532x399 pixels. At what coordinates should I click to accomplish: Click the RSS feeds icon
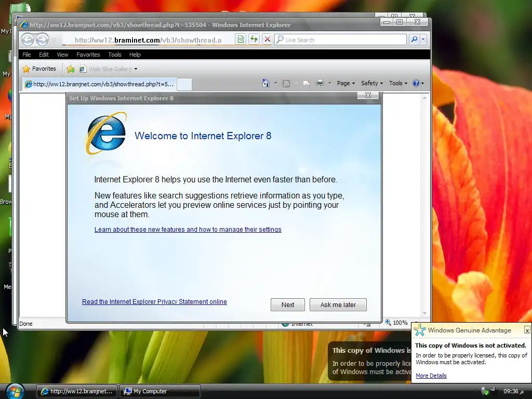[286, 84]
